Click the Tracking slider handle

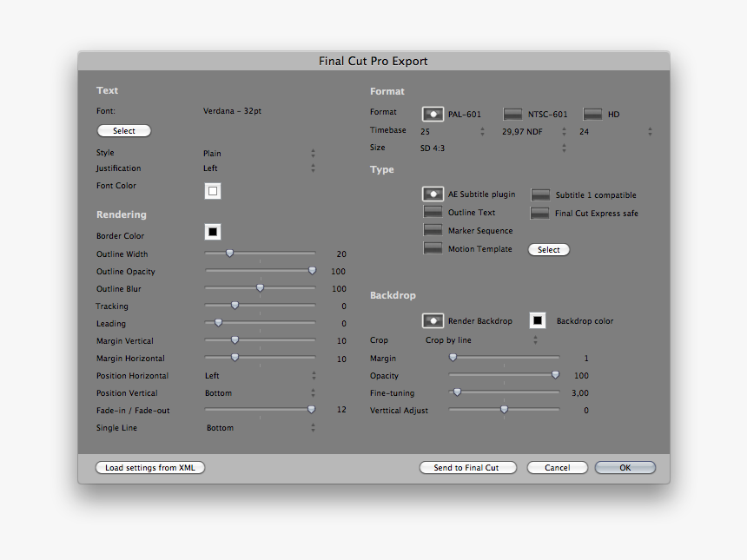click(235, 306)
